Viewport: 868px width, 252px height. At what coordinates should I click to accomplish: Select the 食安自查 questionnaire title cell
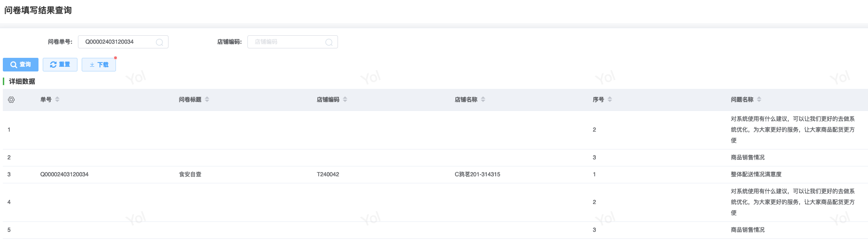click(190, 174)
